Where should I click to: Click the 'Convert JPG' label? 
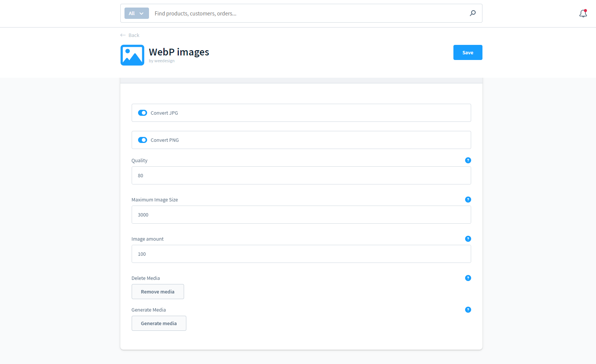coord(164,113)
